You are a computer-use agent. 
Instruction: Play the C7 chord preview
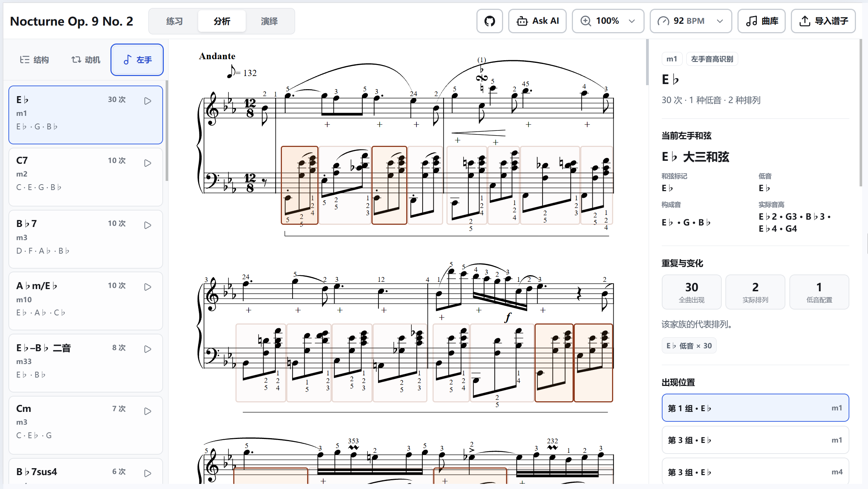click(148, 163)
